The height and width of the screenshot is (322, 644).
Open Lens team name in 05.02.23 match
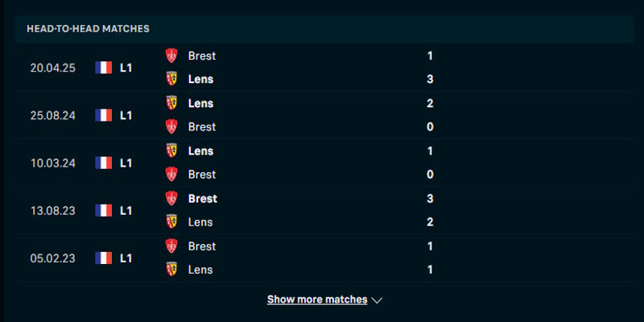click(x=200, y=269)
